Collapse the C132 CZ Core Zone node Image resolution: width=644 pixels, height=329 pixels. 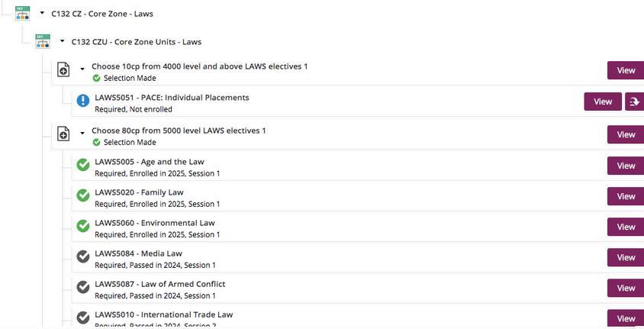tap(42, 13)
